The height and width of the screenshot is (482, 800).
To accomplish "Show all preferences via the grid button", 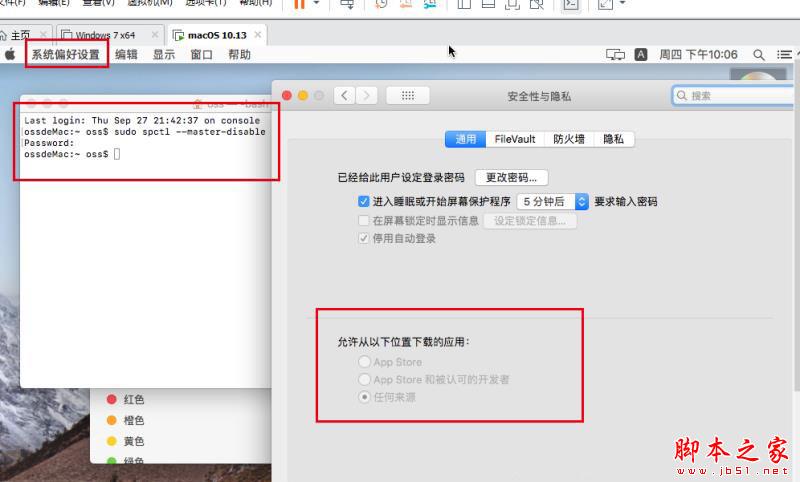I will (408, 95).
